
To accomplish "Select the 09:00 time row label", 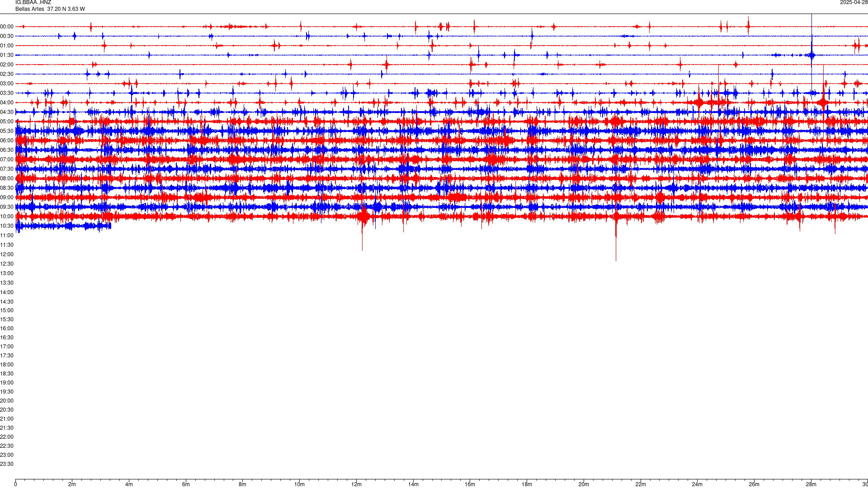I will (7, 197).
